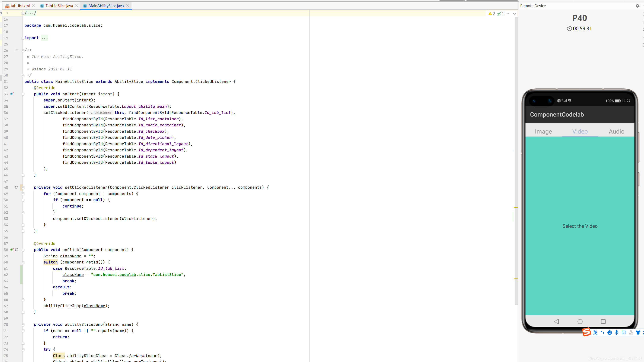Select the Audio tab in phone app
Image resolution: width=644 pixels, height=362 pixels.
(x=616, y=131)
